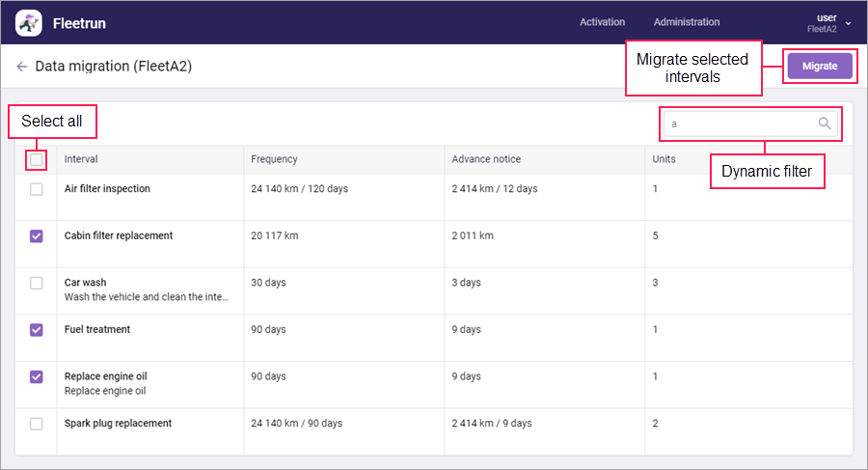Enable the Car wash checkbox
Image resolution: width=868 pixels, height=470 pixels.
click(37, 284)
